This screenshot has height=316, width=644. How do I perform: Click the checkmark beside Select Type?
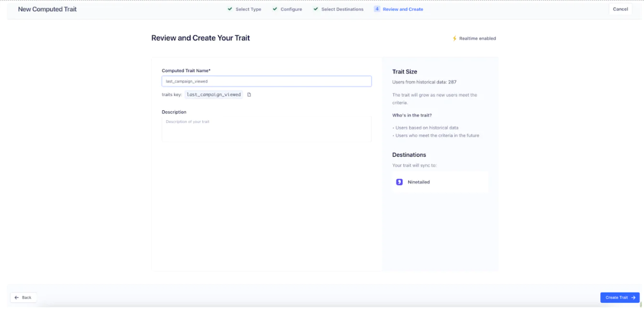click(230, 9)
